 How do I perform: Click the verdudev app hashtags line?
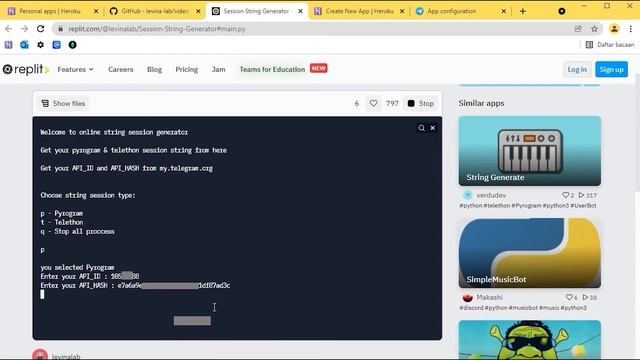coord(528,206)
